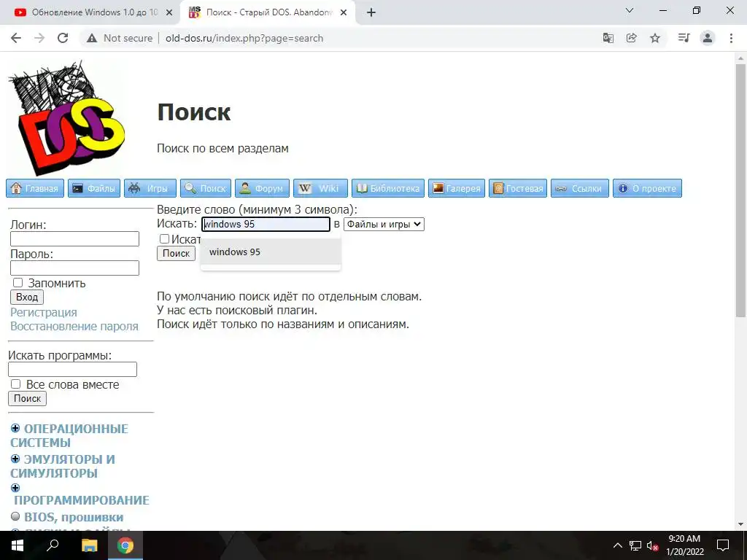Open Ссылки navigation button
The image size is (747, 560).
pyautogui.click(x=580, y=188)
